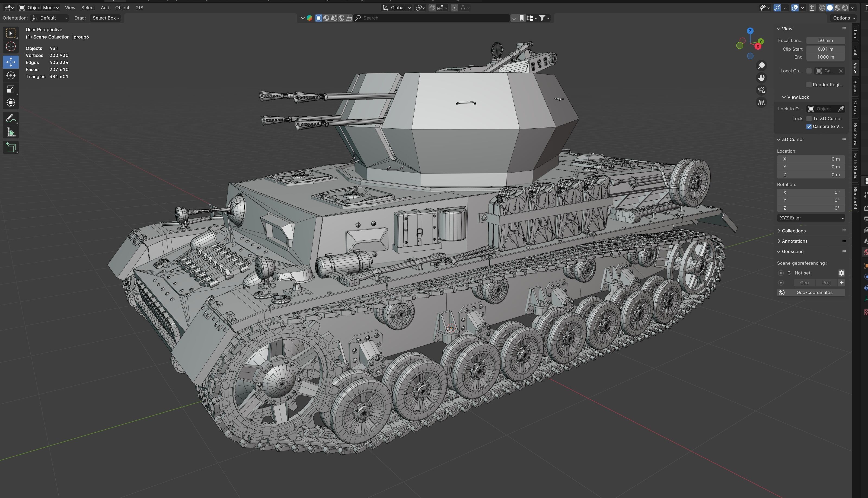Collapse the View Lock subpanel
The width and height of the screenshot is (868, 498).
click(796, 97)
